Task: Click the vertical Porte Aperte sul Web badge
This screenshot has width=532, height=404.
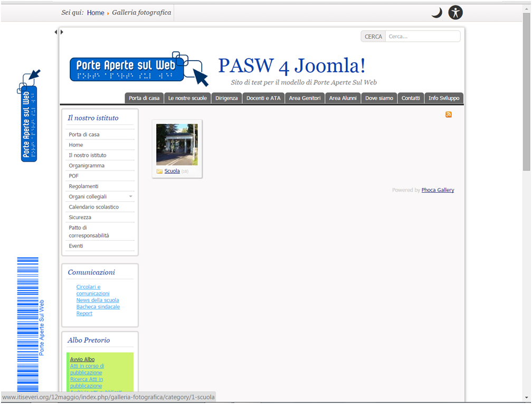Action: 29,116
